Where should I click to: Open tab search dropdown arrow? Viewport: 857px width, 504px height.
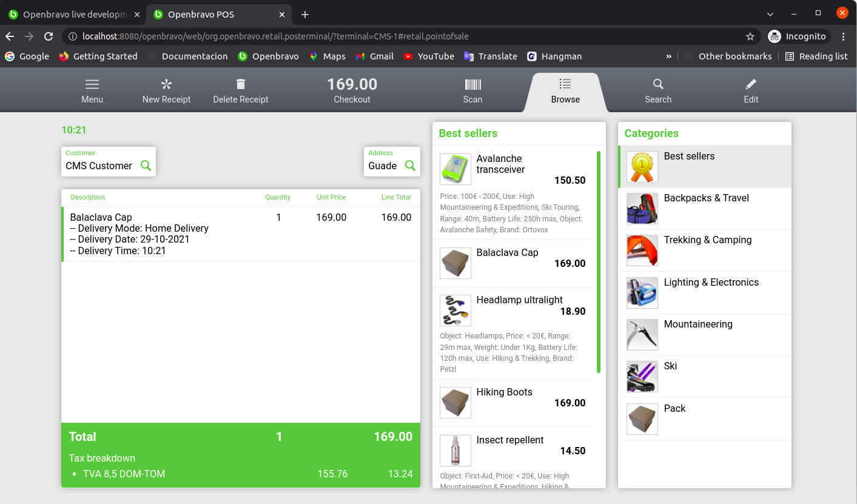point(770,14)
